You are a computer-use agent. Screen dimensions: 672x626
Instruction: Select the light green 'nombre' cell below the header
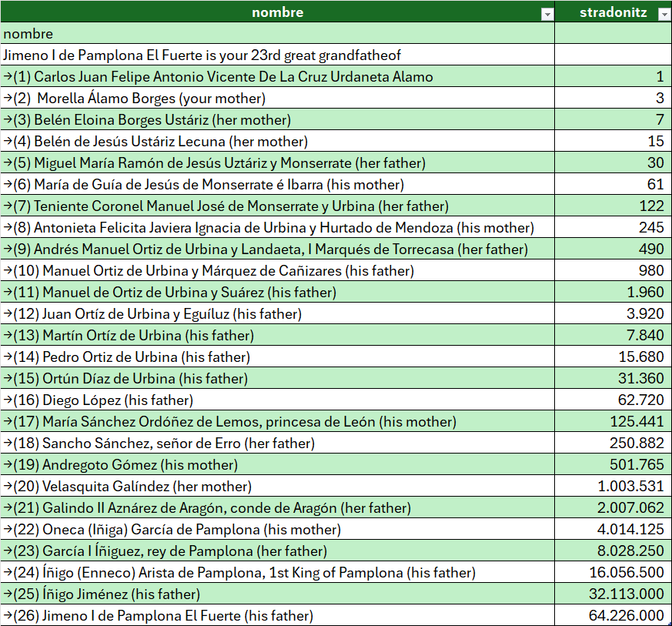pyautogui.click(x=278, y=33)
